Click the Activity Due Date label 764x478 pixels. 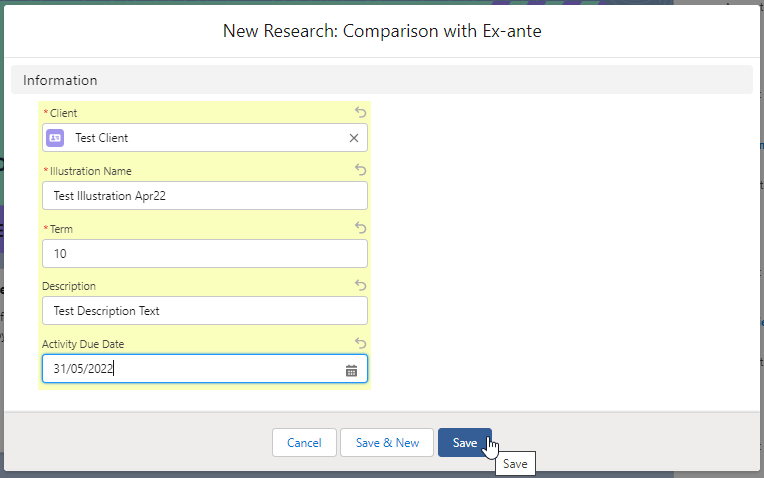click(x=83, y=344)
